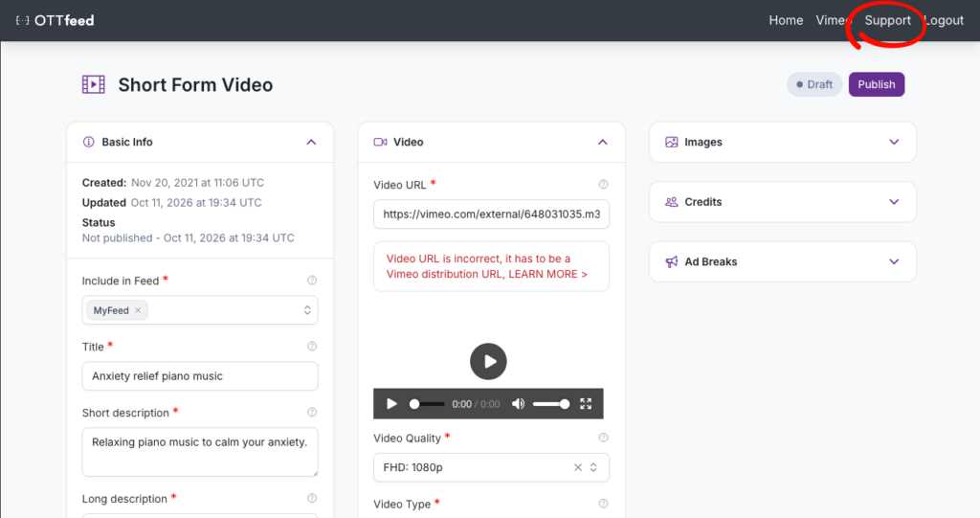Click the Created date text
The image size is (980, 518).
tap(197, 183)
